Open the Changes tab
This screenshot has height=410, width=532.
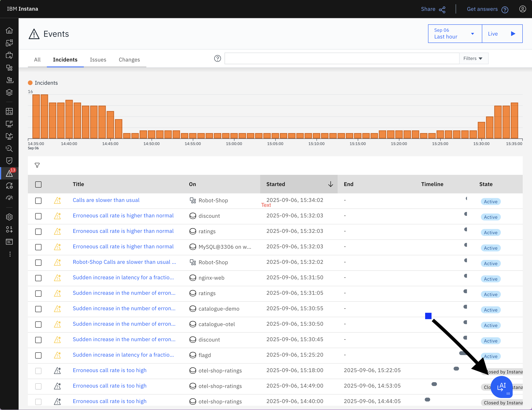(x=129, y=60)
